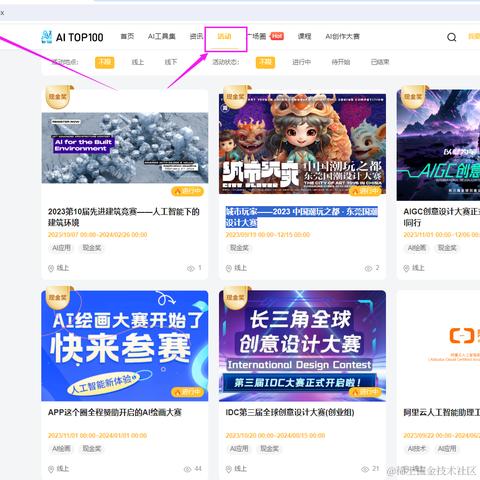Click AI技术 tag on 阿里云 card
The width and height of the screenshot is (480, 480).
coord(417,449)
